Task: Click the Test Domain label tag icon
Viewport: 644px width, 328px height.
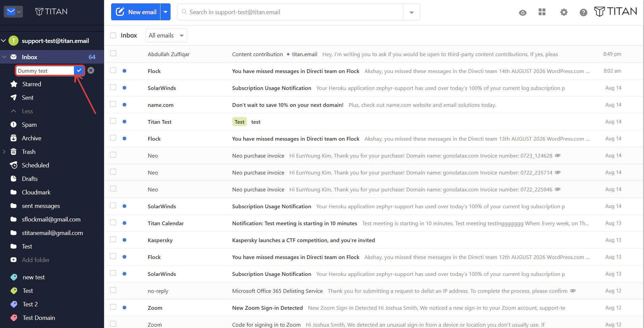Action: tap(14, 318)
